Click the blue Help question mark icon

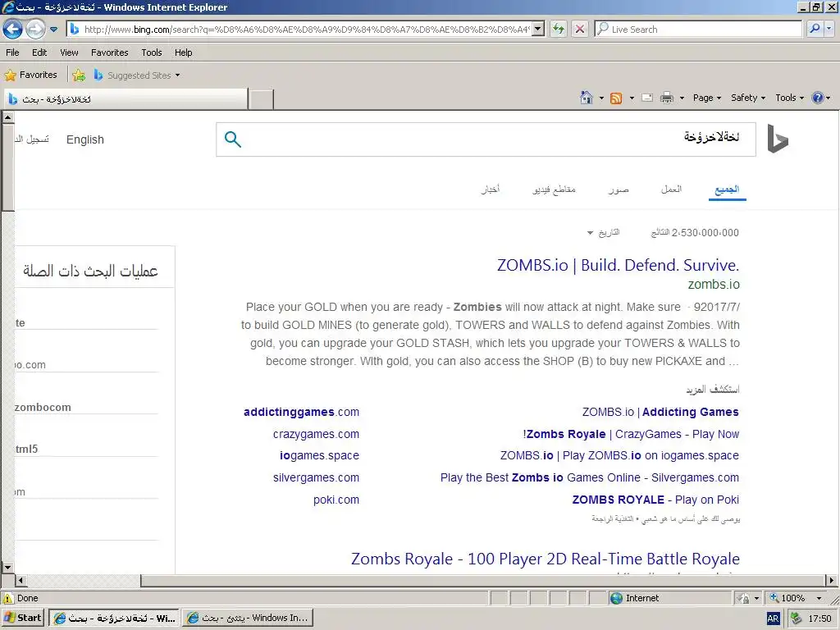(818, 98)
